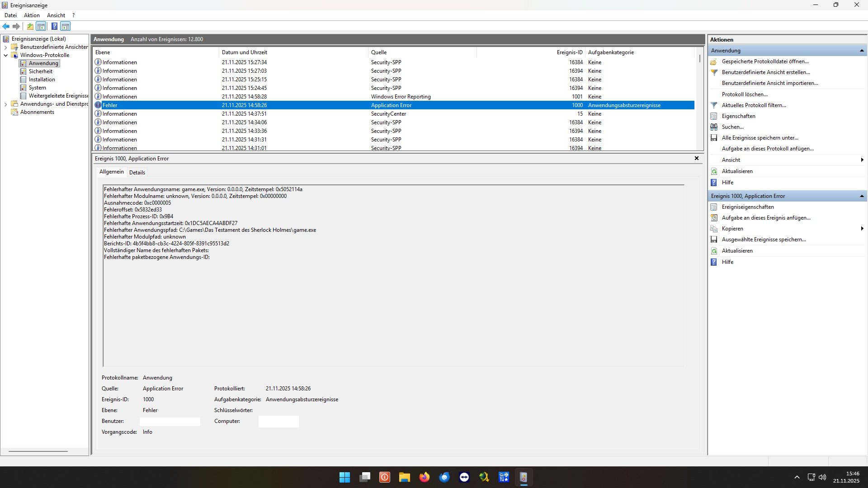This screenshot has width=868, height=488.
Task: Click the Ereigniseigenschaften icon
Action: point(714,207)
